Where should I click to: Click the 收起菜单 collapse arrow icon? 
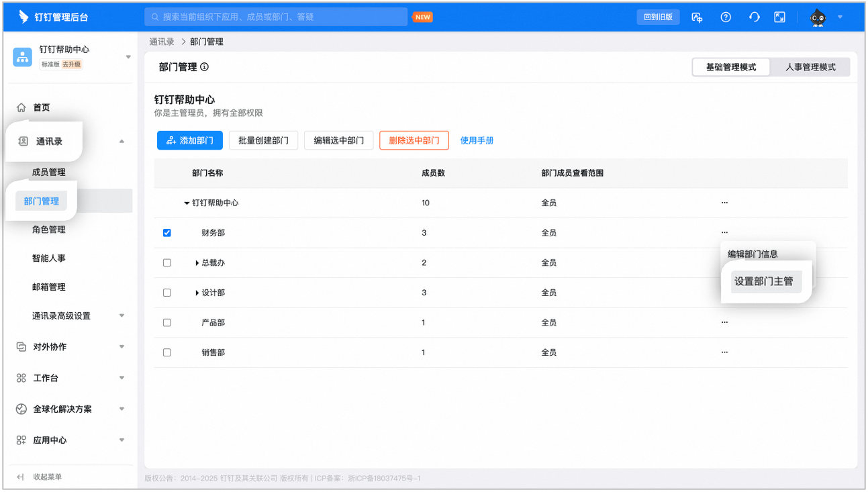click(x=20, y=477)
